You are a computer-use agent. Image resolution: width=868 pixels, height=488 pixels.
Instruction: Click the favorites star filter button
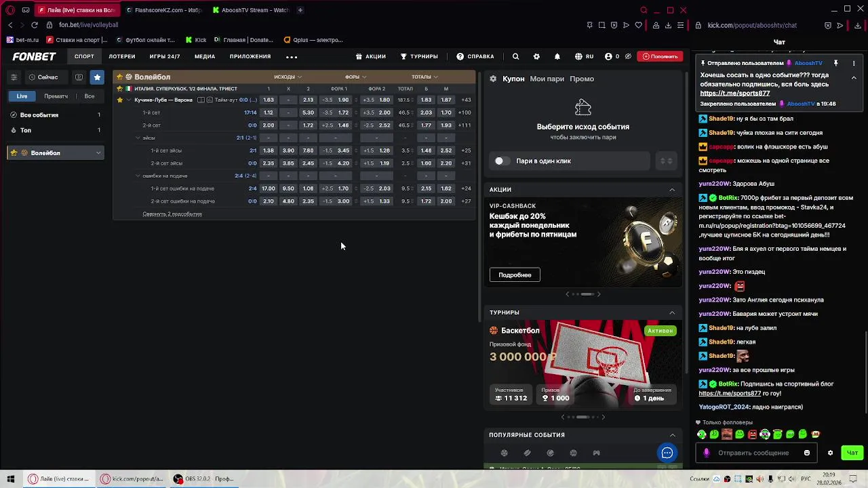[x=97, y=77]
